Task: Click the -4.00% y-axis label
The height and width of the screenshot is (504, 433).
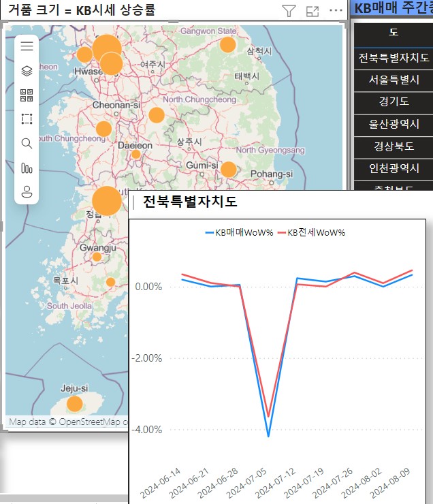Action: pyautogui.click(x=147, y=430)
